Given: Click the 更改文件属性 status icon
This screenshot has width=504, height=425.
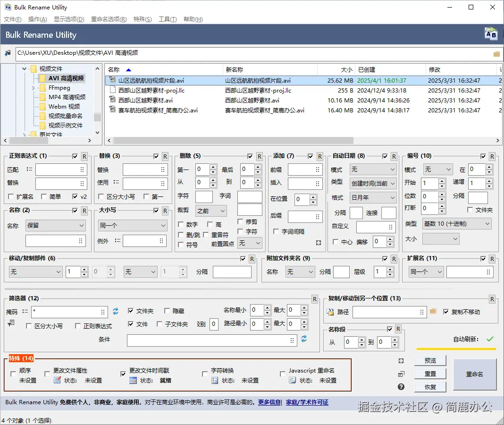Looking at the screenshot, I should (57, 380).
